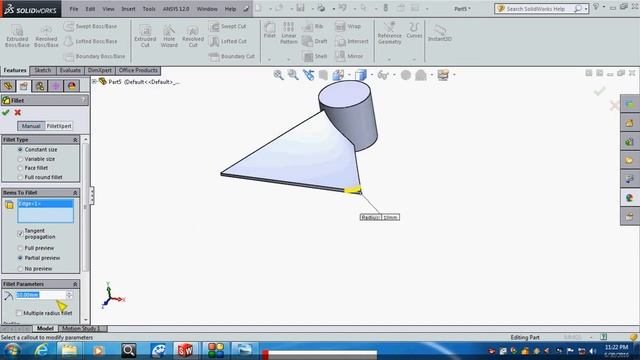Select the Revolved Boss/Base tool

(x=46, y=36)
